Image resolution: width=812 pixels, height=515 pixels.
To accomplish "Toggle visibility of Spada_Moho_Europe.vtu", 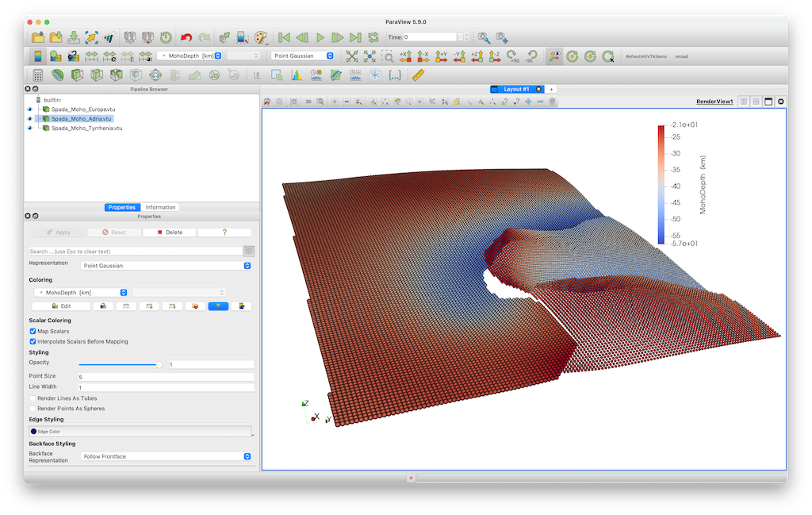I will 30,110.
